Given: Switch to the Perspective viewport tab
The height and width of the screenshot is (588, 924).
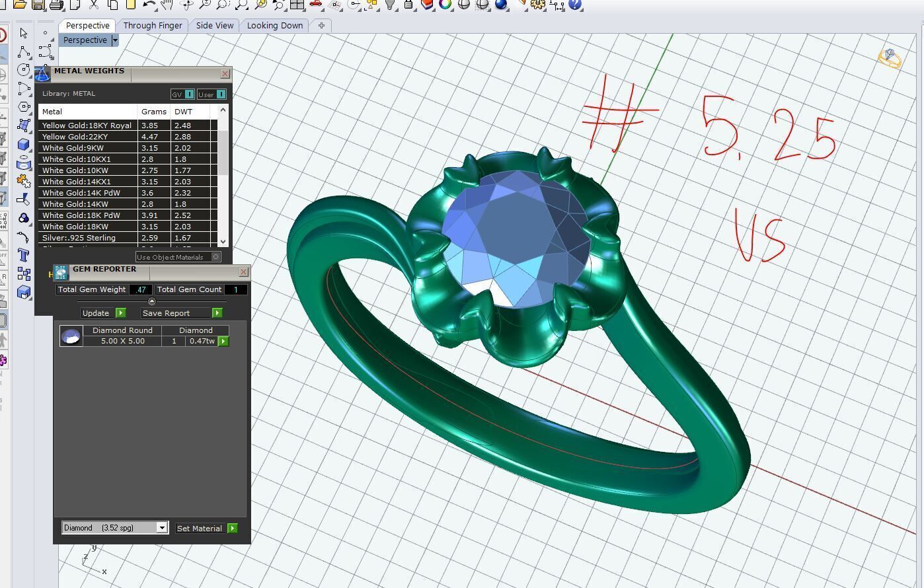Looking at the screenshot, I should pyautogui.click(x=87, y=25).
